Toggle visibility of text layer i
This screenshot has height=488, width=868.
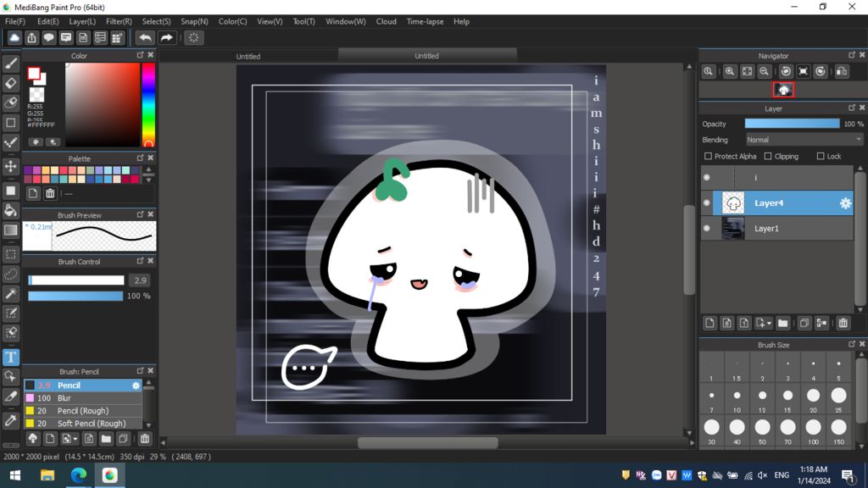point(707,178)
